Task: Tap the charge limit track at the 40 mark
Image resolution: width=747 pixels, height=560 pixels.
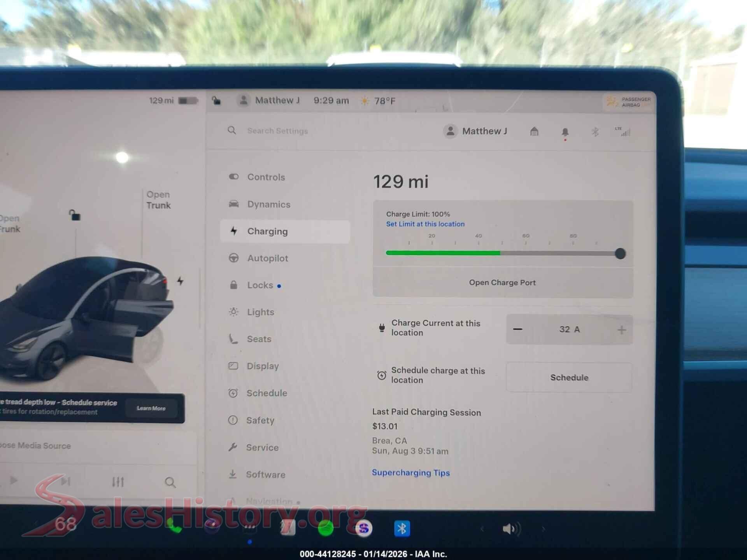Action: (x=479, y=253)
